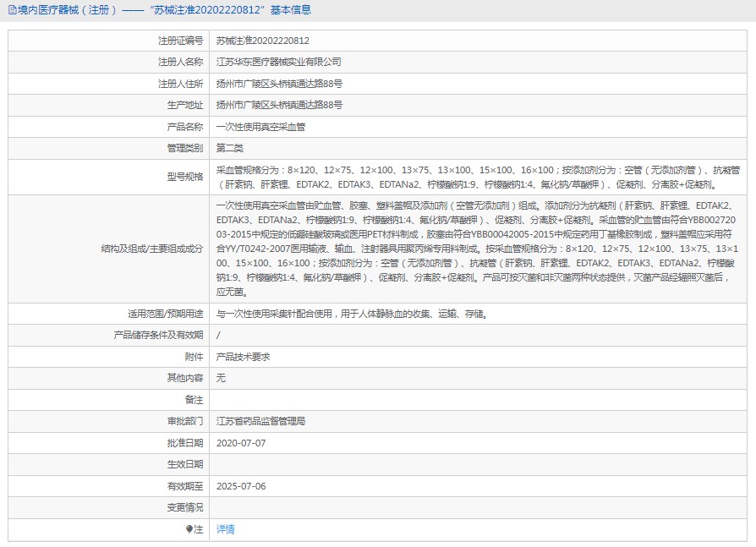Click the 与一次性使用采集针配合使用 usage text
The image size is (756, 547).
[x=353, y=314]
